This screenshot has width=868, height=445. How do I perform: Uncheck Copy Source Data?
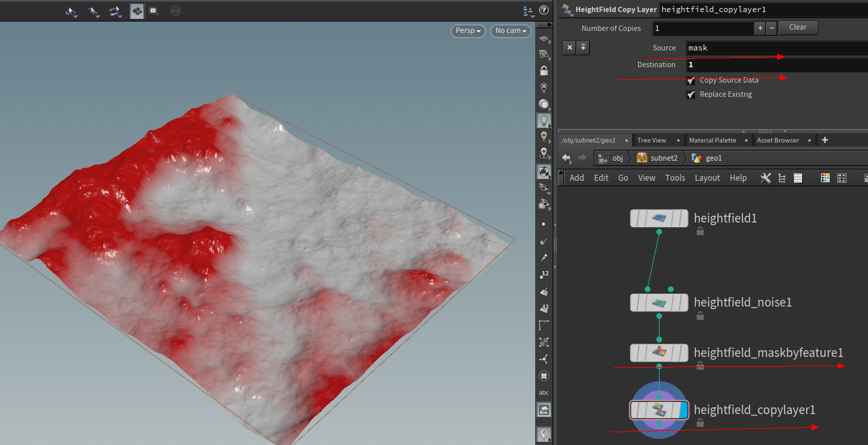tap(691, 79)
